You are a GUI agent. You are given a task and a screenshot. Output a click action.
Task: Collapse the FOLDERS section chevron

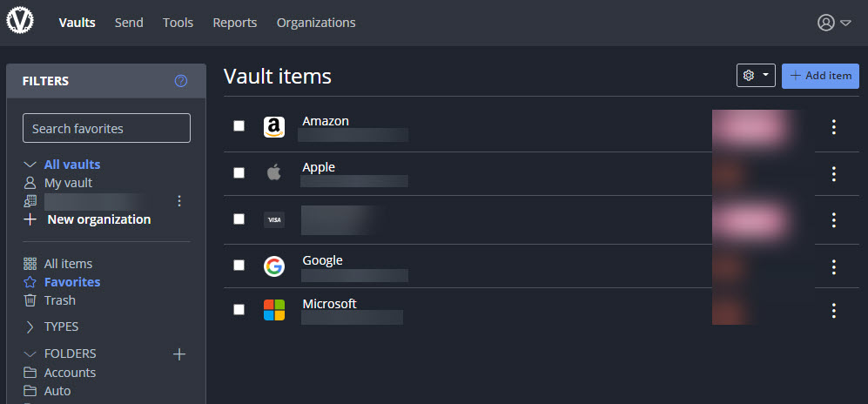click(30, 353)
